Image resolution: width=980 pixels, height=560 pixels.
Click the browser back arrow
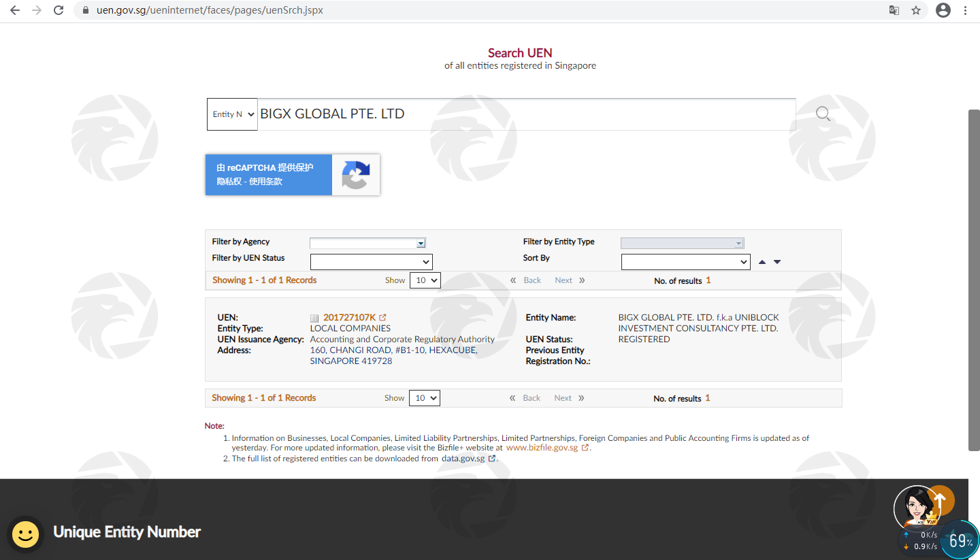pos(15,10)
